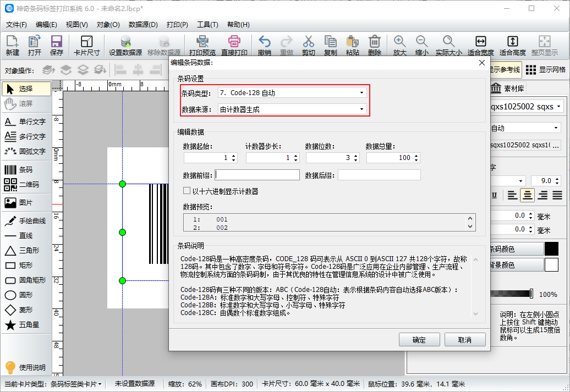The height and width of the screenshot is (392, 570).
Task: Send the label to 直接打印
Action: [234, 46]
